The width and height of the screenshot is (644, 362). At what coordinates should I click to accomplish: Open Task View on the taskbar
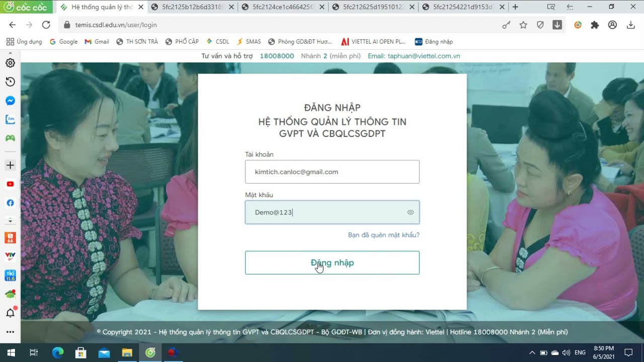(x=34, y=352)
